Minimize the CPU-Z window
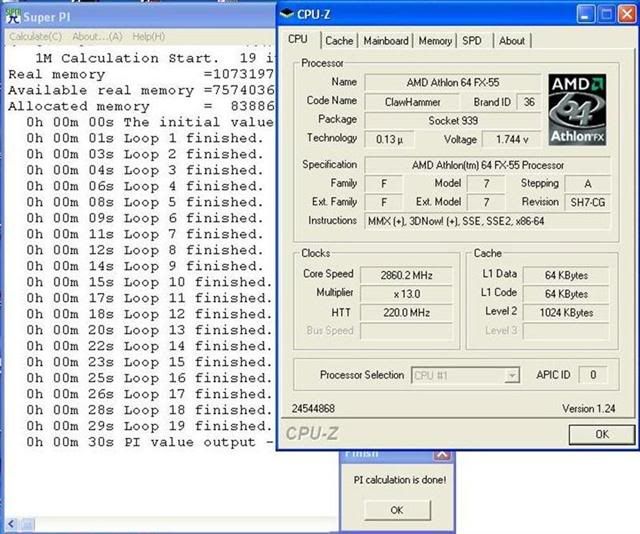640x534 pixels. [584, 14]
